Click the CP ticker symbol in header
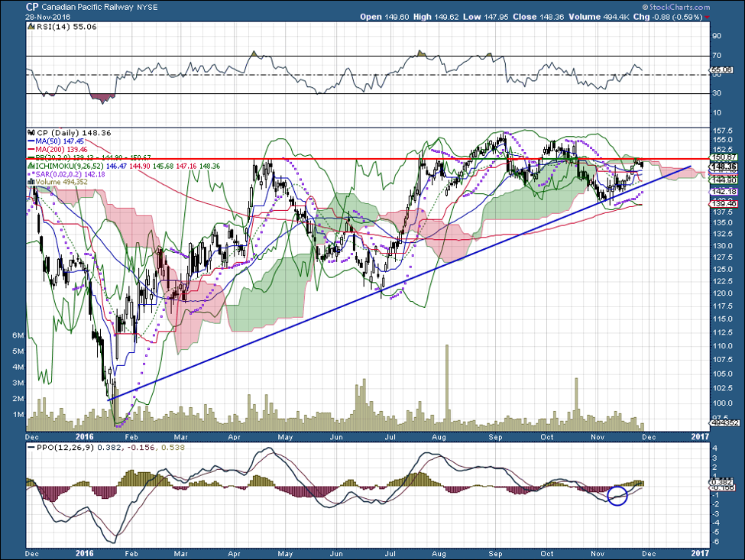This screenshot has width=745, height=560. pyautogui.click(x=32, y=7)
